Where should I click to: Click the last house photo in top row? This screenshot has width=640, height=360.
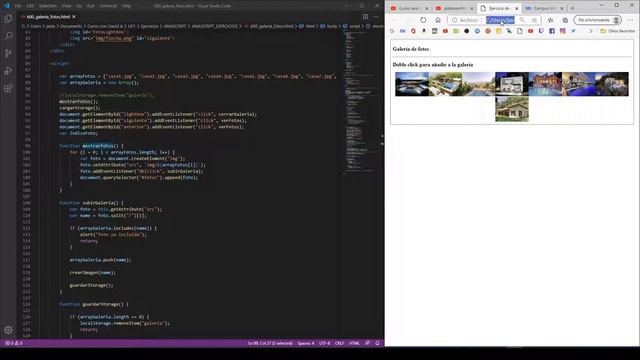point(612,84)
